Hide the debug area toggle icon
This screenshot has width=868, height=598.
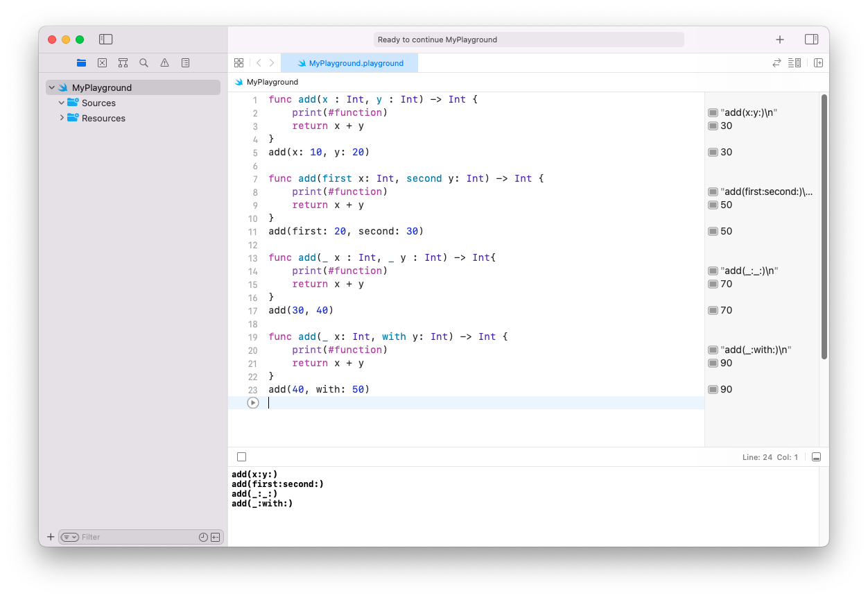[x=816, y=456]
